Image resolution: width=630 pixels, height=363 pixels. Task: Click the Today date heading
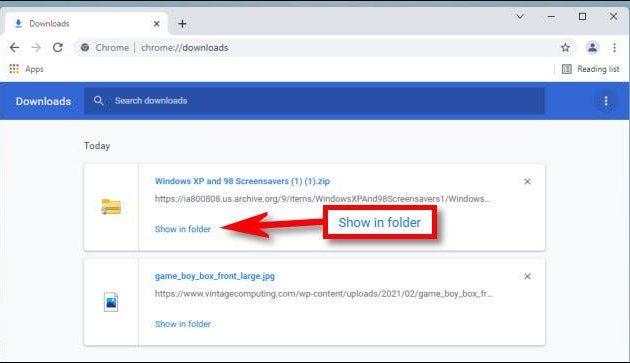tap(97, 146)
